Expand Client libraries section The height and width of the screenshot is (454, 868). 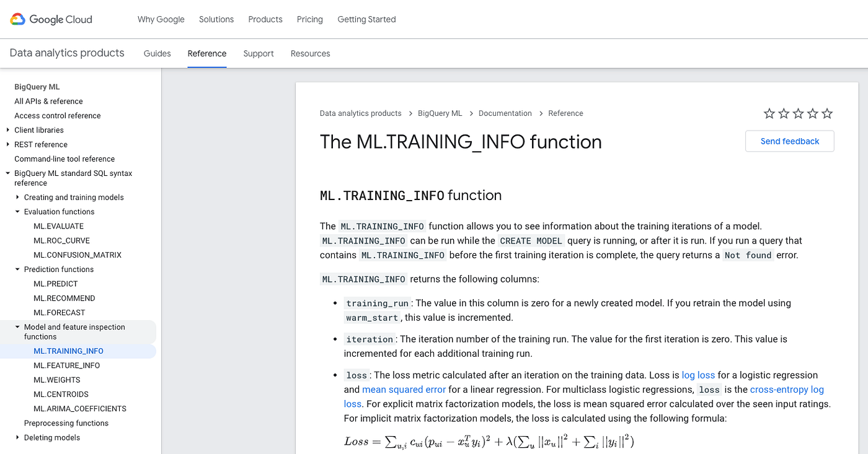(x=7, y=130)
